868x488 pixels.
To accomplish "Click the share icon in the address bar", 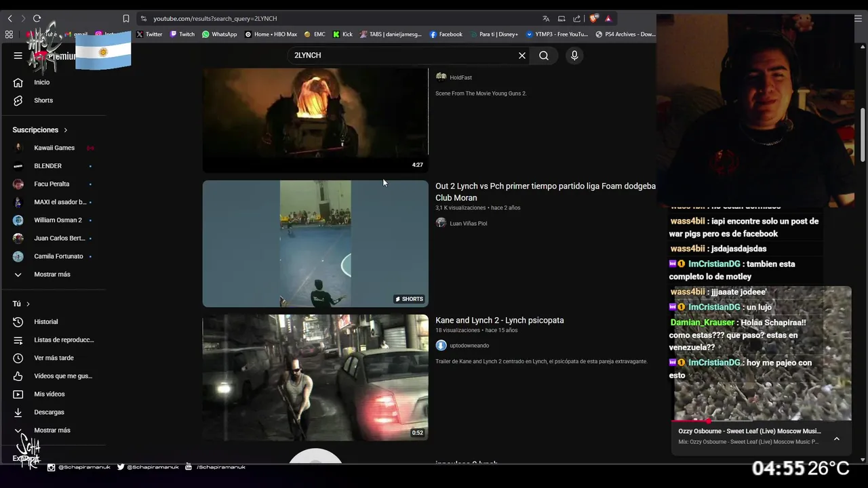I will [x=576, y=18].
